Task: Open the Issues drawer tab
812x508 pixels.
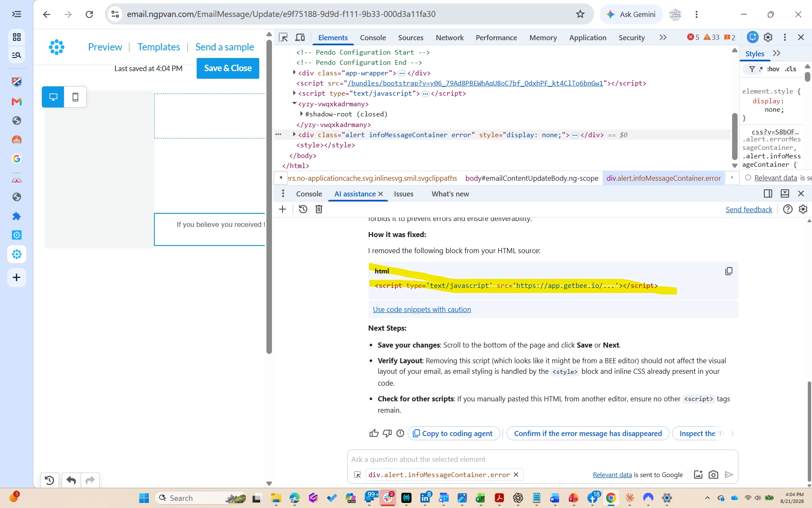Action: point(403,194)
